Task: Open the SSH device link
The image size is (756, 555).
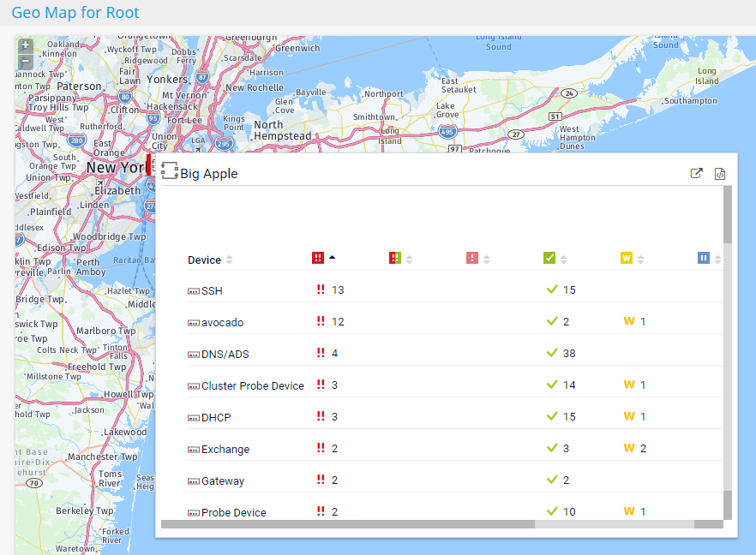Action: [212, 291]
